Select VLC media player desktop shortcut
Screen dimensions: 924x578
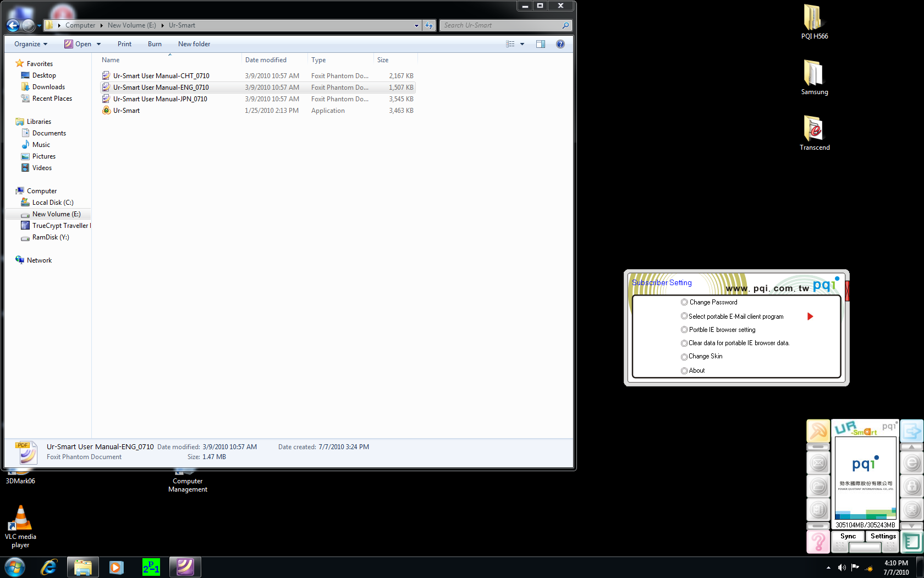pyautogui.click(x=20, y=527)
